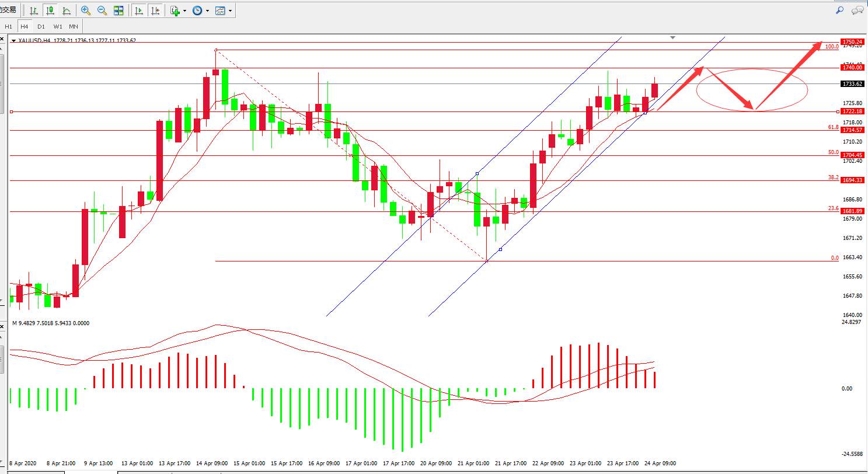The width and height of the screenshot is (868, 474).
Task: Switch to D1 daily timeframe
Action: coord(41,26)
